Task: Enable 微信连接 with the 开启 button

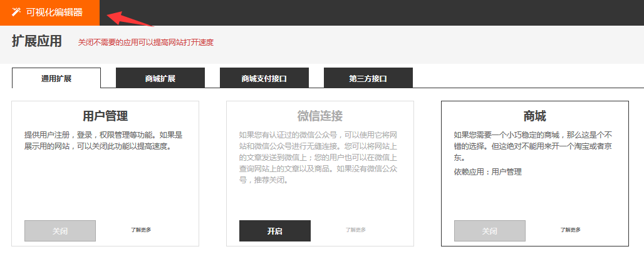Action: (274, 231)
